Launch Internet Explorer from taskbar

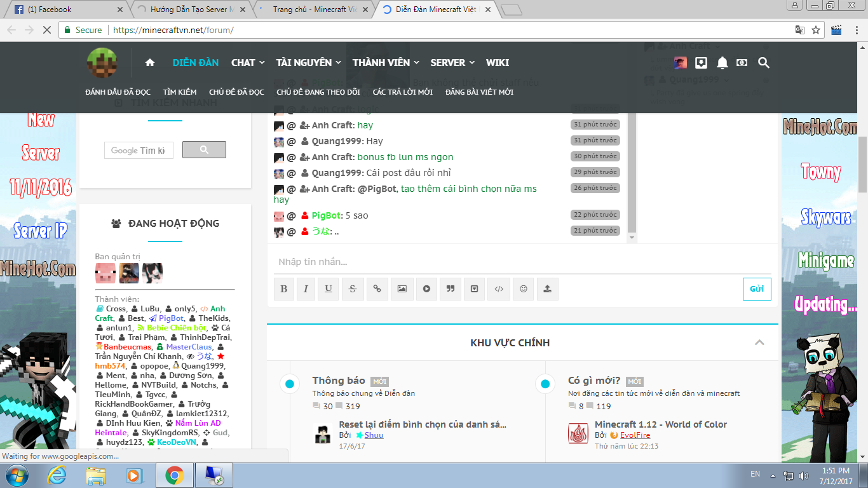pos(57,475)
